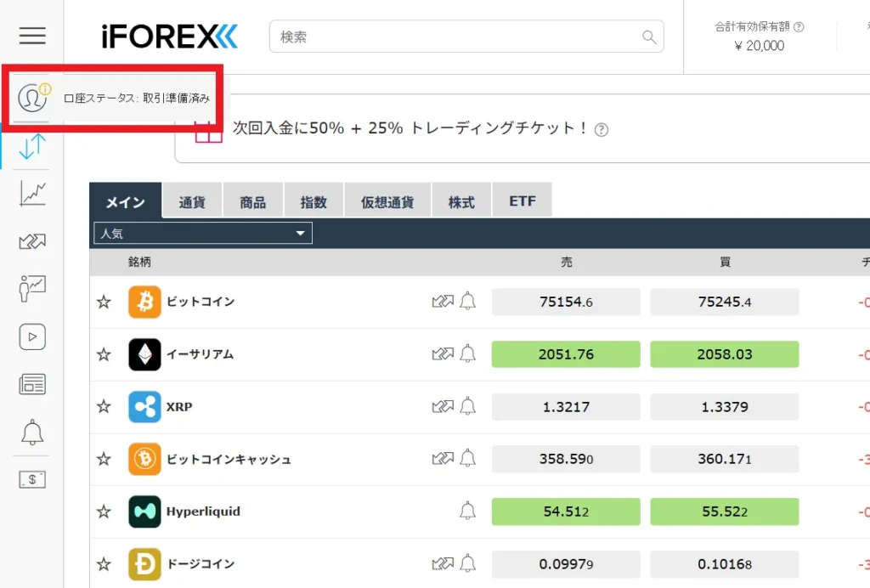Favorite Hyperliquid with the star
This screenshot has width=870, height=588.
tap(104, 512)
